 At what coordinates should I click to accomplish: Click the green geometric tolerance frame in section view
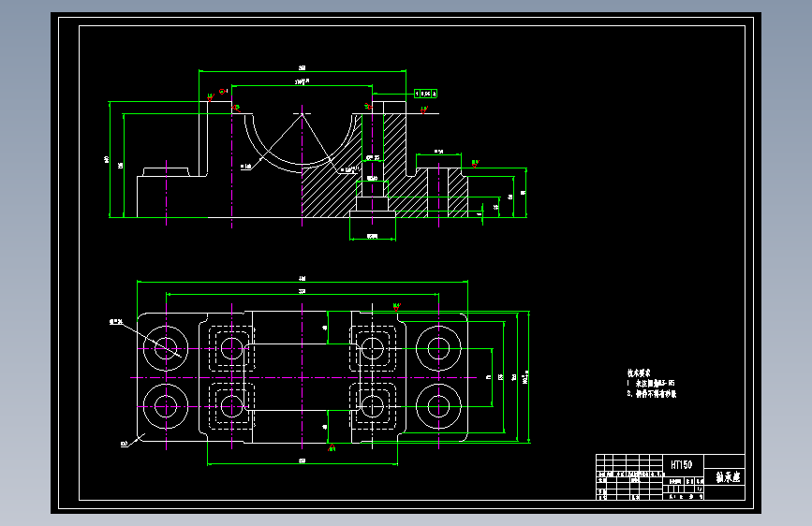[426, 94]
